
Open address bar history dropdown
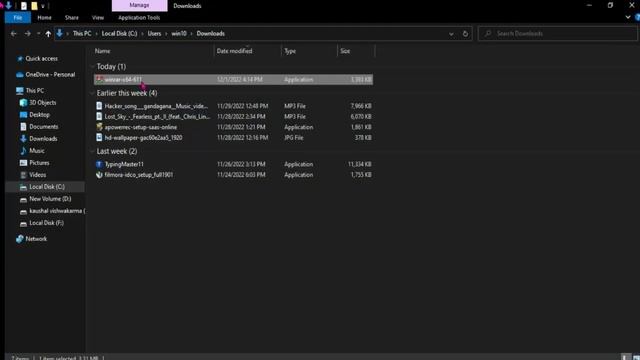[451, 34]
